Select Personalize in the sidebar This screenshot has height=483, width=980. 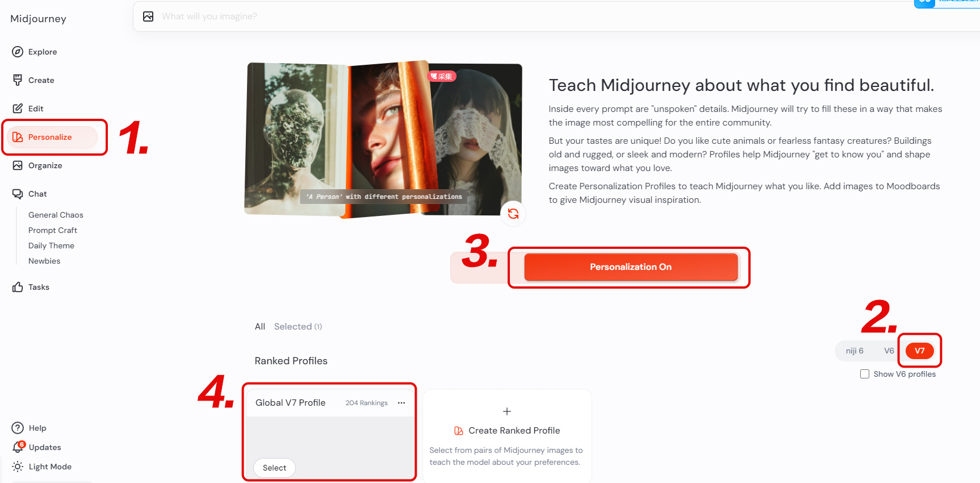click(52, 137)
